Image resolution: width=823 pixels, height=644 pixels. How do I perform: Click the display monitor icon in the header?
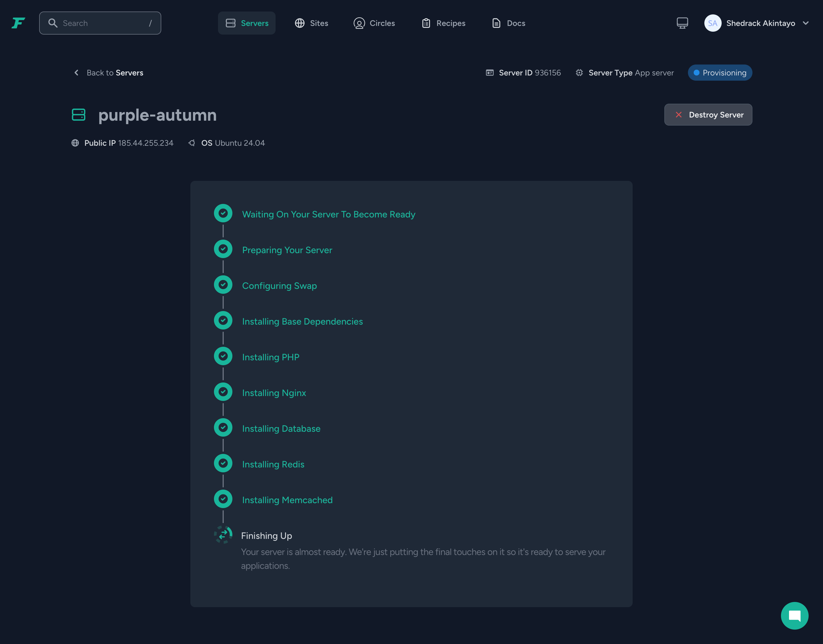point(682,23)
